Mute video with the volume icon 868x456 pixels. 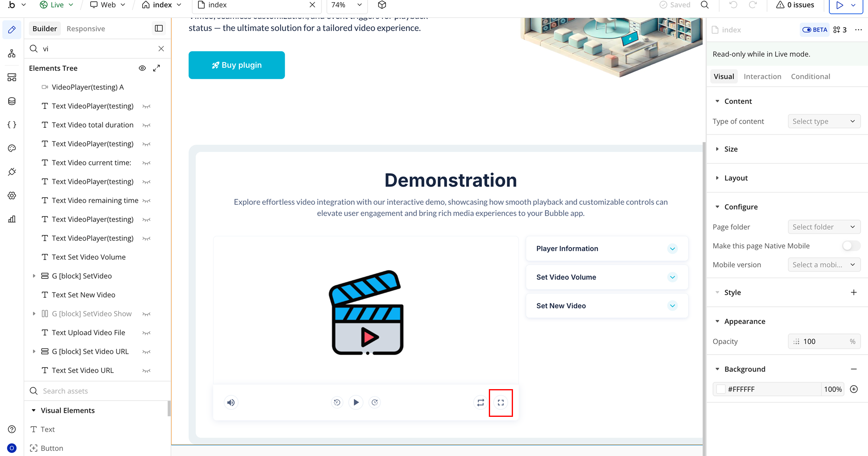point(231,402)
